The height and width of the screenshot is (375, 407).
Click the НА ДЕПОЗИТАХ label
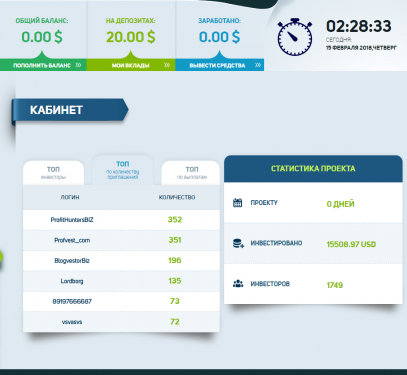(x=131, y=21)
